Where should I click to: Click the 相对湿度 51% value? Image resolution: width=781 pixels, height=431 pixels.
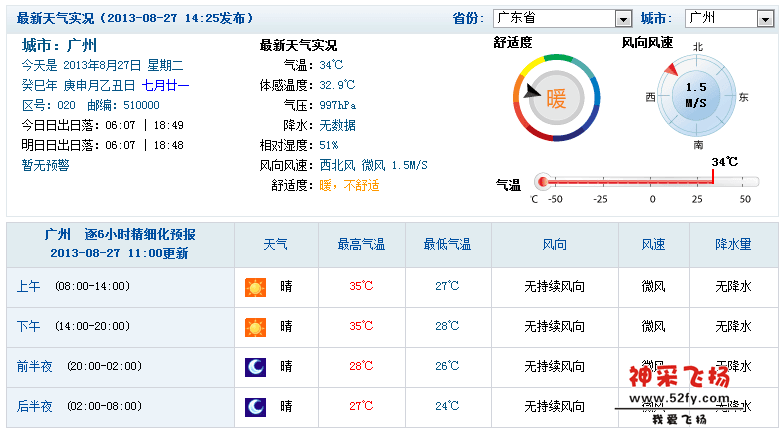329,145
